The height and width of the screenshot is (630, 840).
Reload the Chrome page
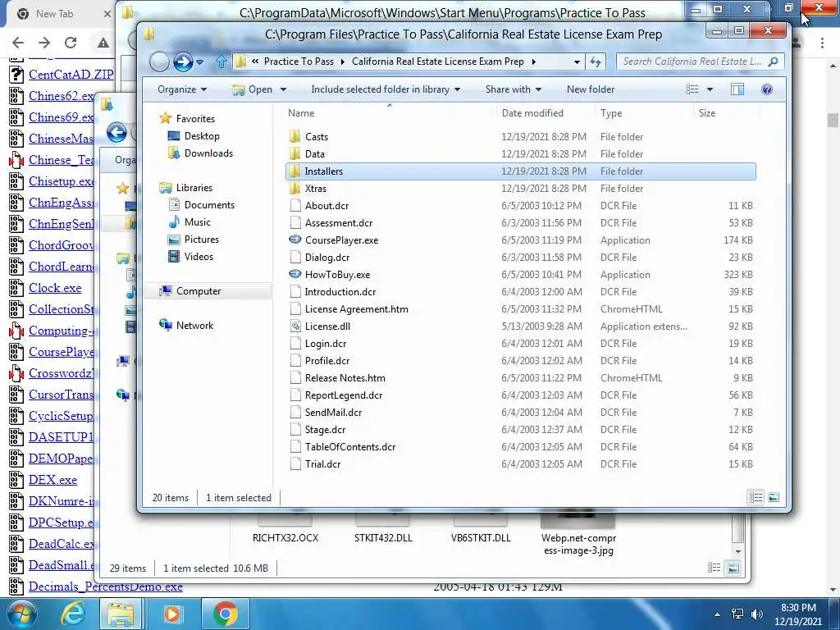click(x=71, y=43)
